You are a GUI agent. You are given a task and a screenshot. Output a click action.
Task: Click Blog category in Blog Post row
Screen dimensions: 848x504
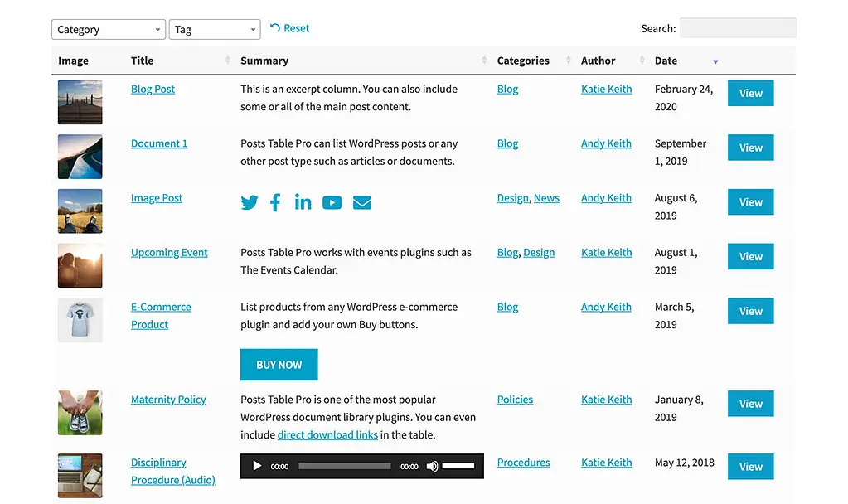[x=508, y=90]
